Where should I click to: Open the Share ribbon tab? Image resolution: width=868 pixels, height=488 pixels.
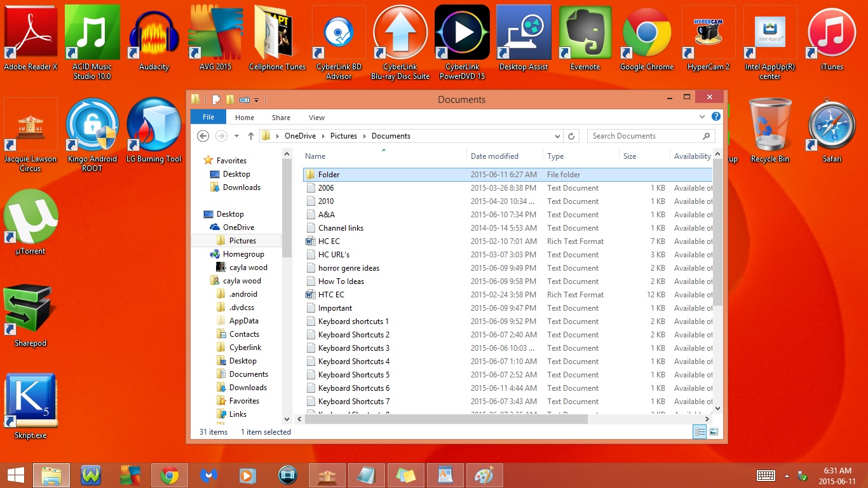pyautogui.click(x=281, y=118)
